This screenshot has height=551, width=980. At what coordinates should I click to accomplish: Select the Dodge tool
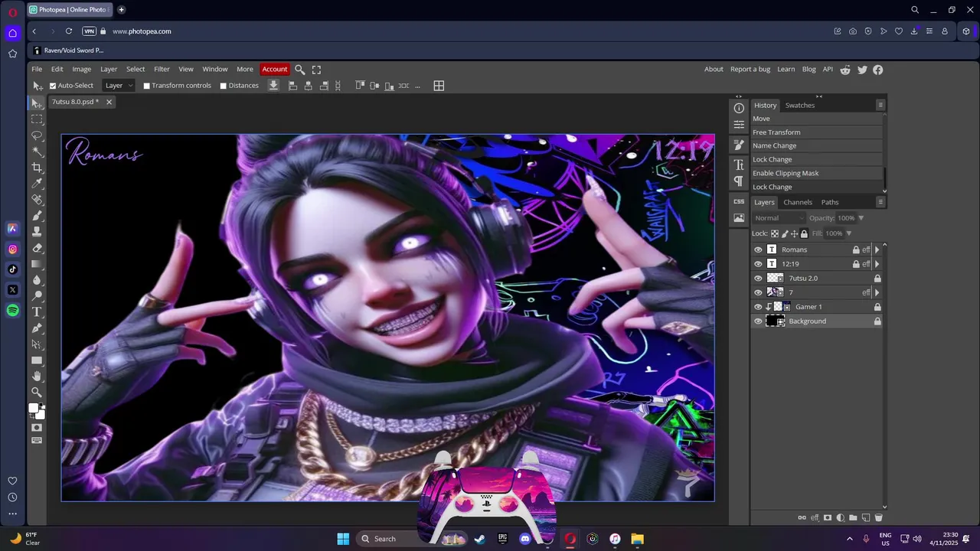click(37, 296)
